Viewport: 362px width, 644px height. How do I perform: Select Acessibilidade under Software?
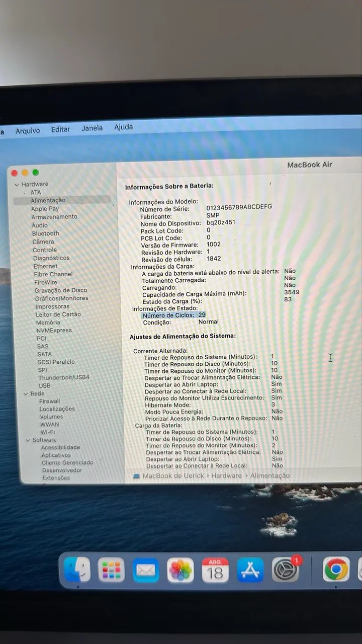tap(60, 447)
